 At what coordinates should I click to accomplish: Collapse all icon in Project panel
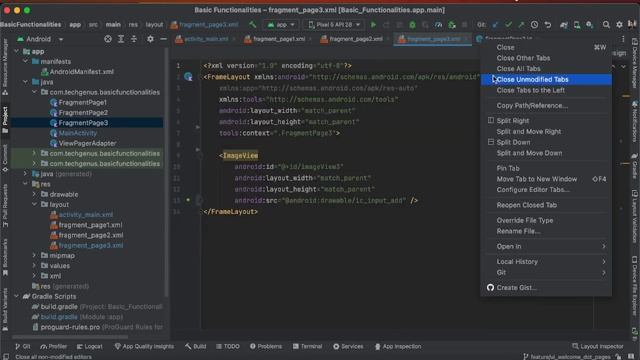134,39
